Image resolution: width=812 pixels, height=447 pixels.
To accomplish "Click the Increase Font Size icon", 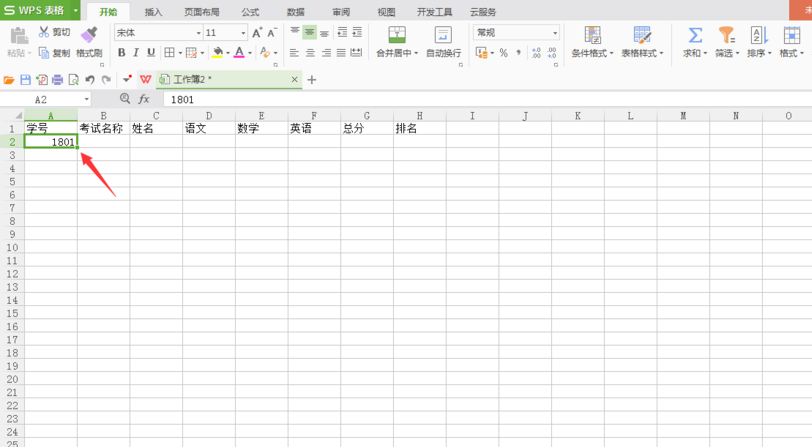I will pyautogui.click(x=257, y=33).
